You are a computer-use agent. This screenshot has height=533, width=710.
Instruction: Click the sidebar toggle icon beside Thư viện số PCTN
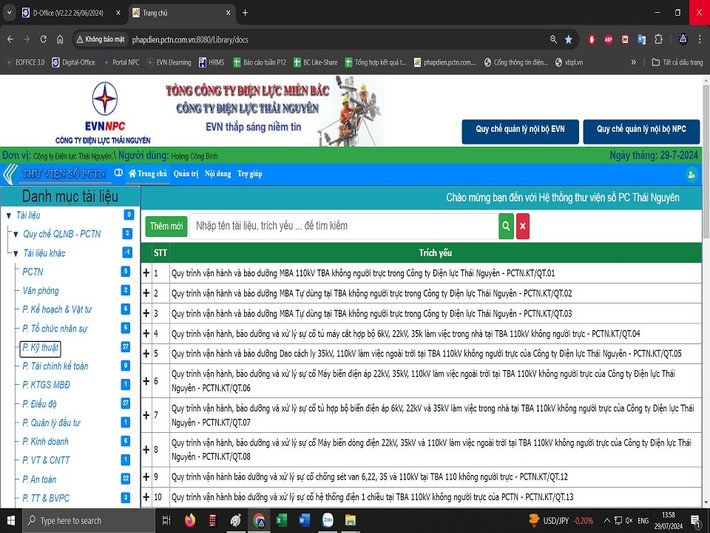tap(119, 173)
